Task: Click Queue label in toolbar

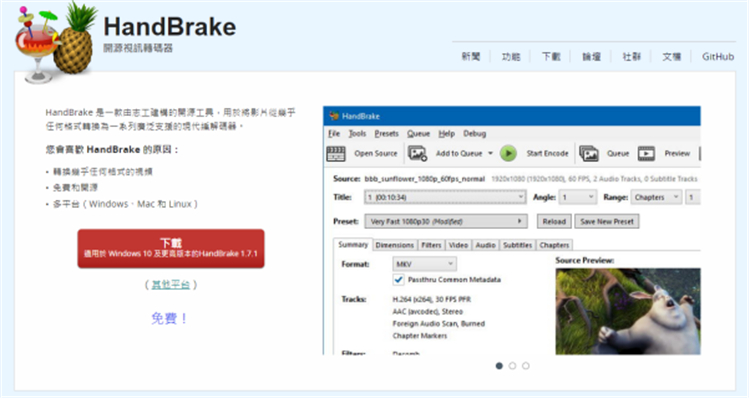Action: click(618, 154)
